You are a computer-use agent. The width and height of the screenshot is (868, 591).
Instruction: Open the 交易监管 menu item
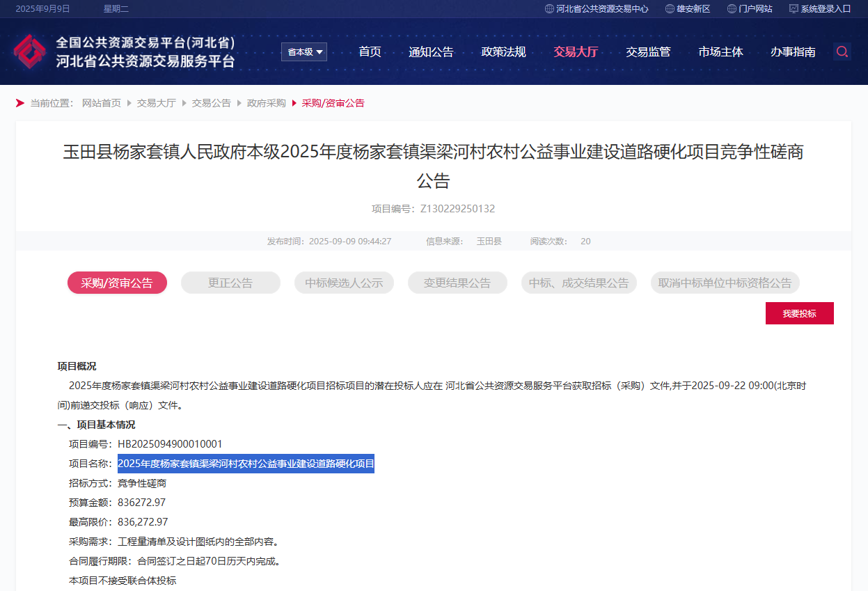coord(648,52)
